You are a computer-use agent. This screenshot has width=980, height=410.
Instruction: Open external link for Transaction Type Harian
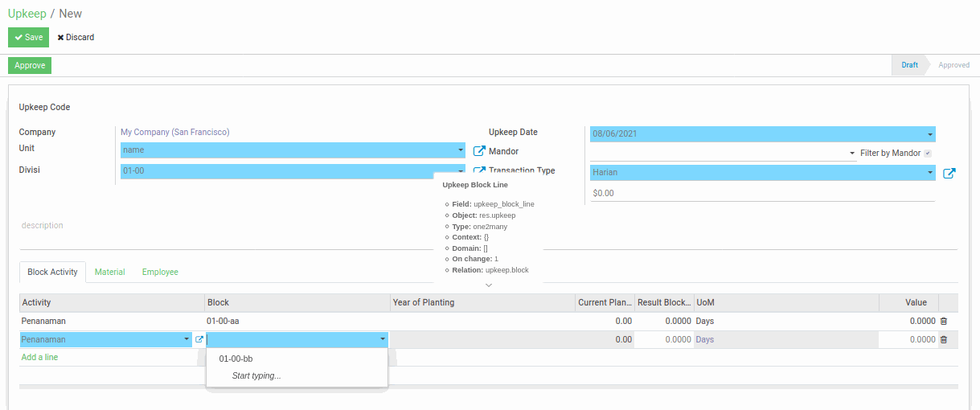click(949, 173)
